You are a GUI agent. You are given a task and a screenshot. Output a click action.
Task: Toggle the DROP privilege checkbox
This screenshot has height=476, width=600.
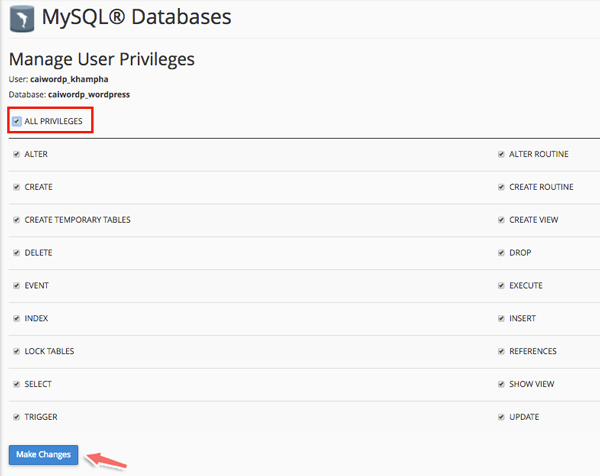coord(501,253)
